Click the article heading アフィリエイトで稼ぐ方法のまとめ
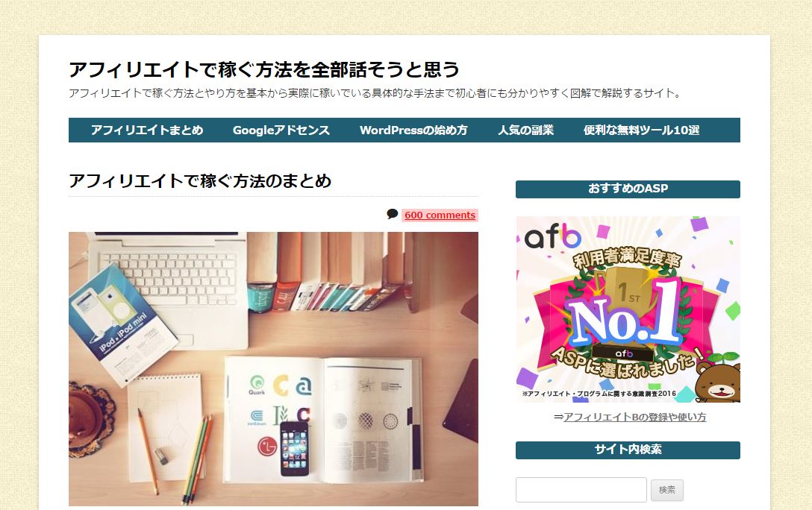 (200, 181)
